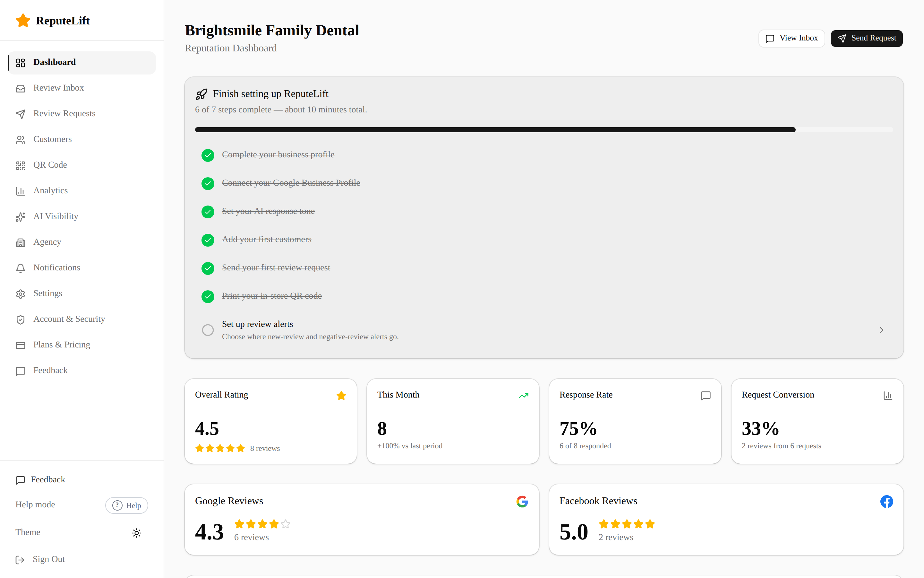
Task: Toggle checkmark for Set your AI response tone
Action: (208, 212)
